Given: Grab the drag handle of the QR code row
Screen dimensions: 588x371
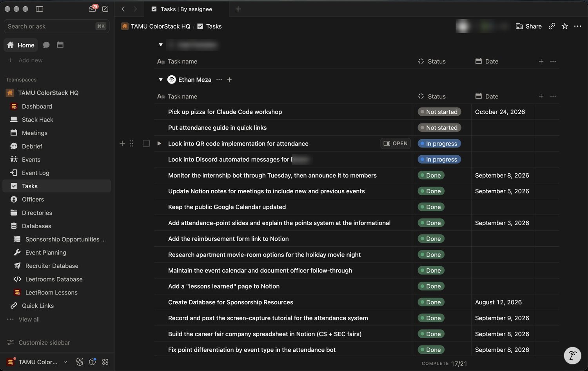Looking at the screenshot, I should point(131,144).
